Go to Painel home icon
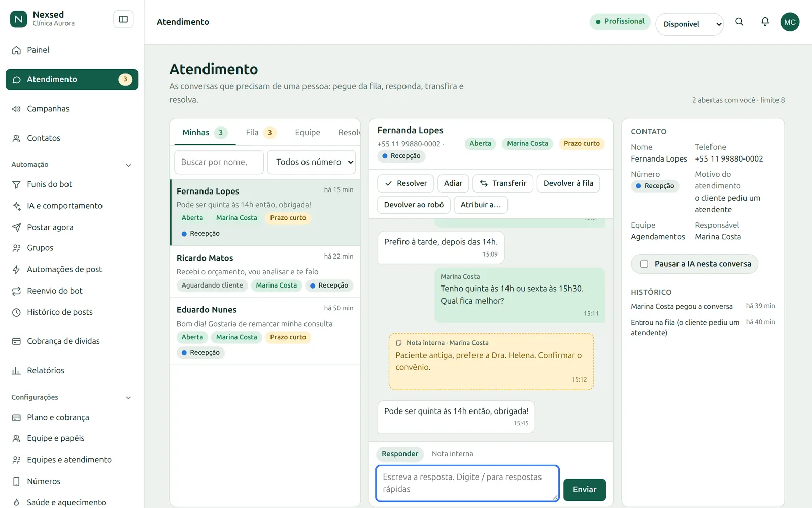 point(16,50)
